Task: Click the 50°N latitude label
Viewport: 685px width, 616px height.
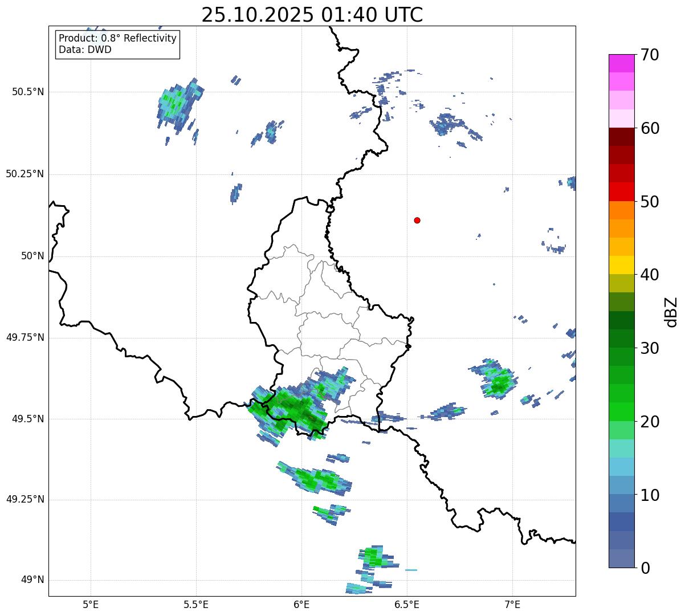Action: pos(33,256)
